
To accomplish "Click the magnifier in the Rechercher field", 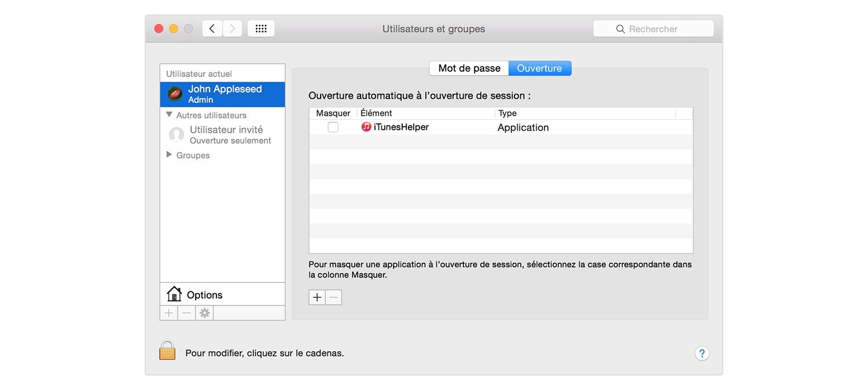I will tap(620, 28).
